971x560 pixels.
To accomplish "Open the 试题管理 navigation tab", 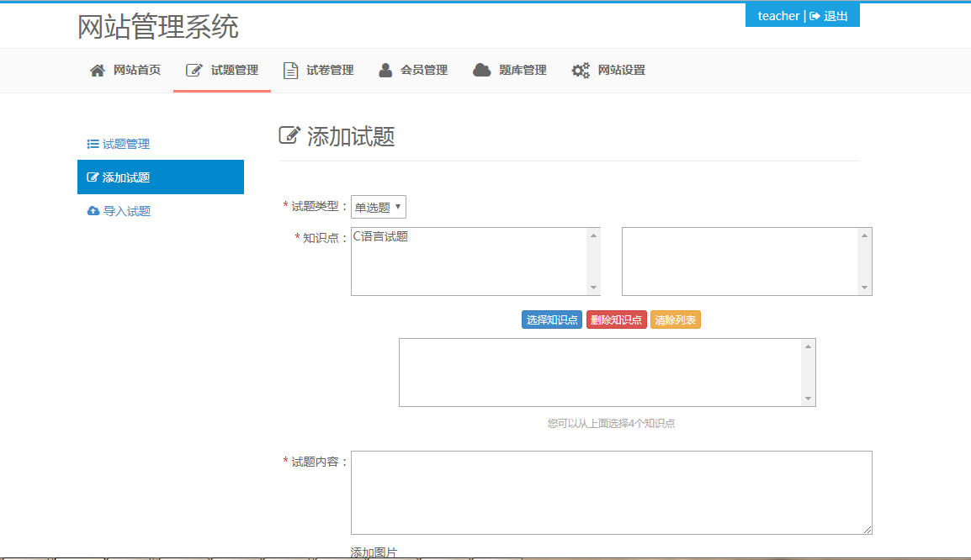I will [221, 71].
